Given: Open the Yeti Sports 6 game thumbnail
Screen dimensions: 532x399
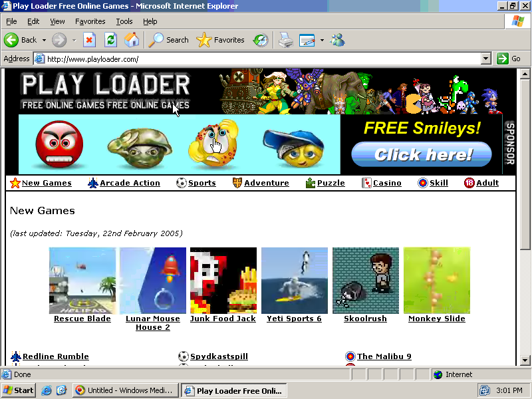Looking at the screenshot, I should (295, 281).
